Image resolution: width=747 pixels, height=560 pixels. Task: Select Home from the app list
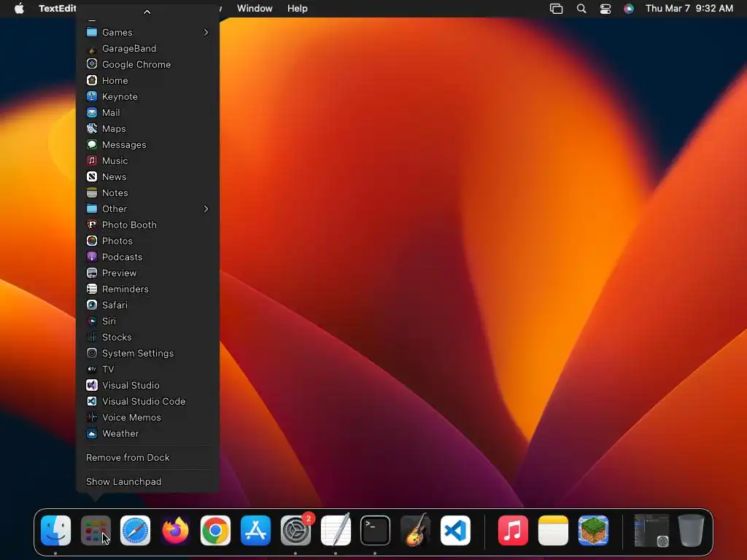point(147,80)
